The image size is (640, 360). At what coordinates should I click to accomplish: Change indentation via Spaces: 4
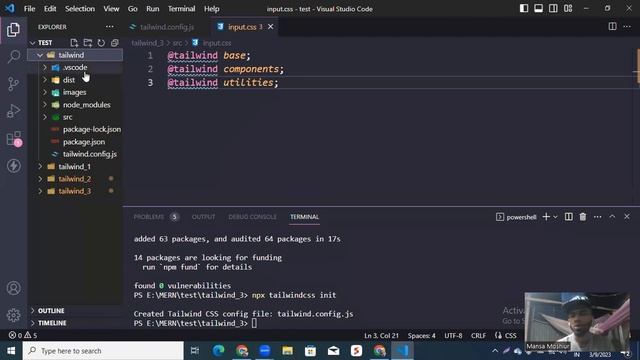coord(422,336)
